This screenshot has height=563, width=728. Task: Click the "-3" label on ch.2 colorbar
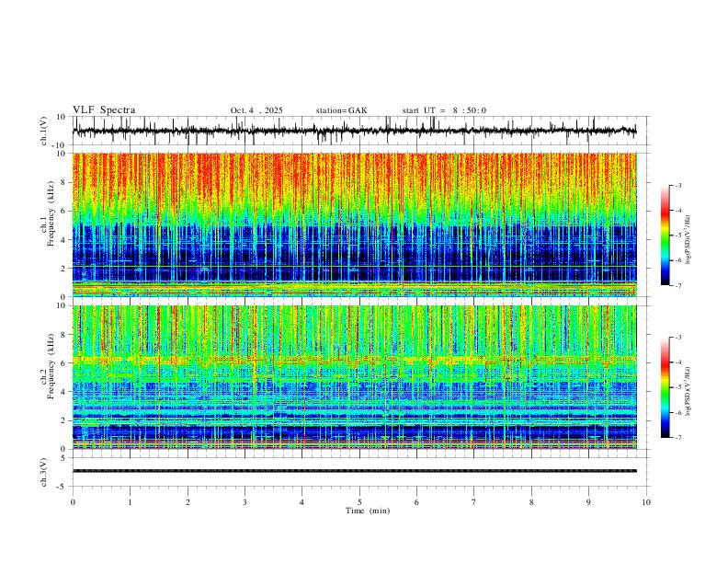[x=678, y=338]
